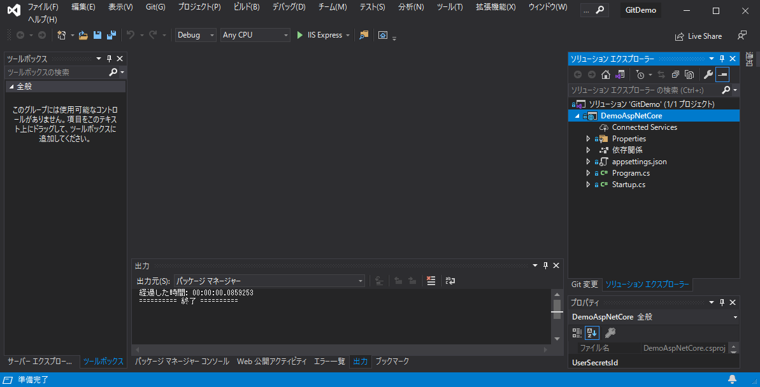The height and width of the screenshot is (387, 760).
Task: Open IIS Express dropdown arrow
Action: (x=348, y=35)
